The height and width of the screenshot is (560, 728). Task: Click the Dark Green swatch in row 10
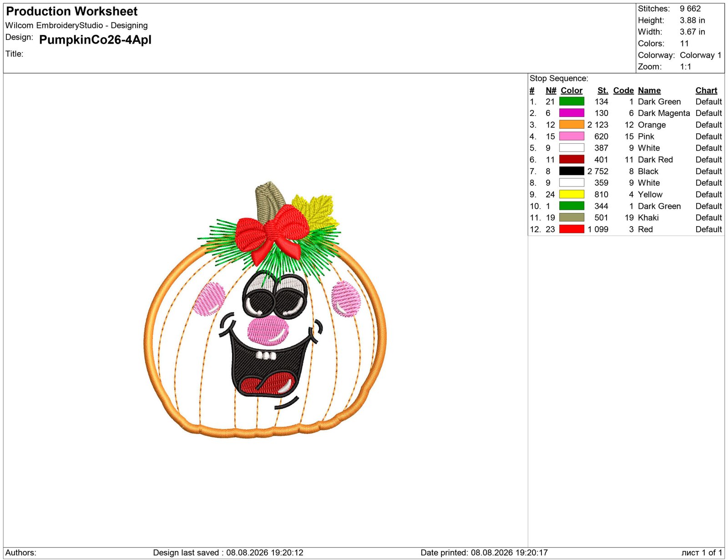tap(571, 206)
